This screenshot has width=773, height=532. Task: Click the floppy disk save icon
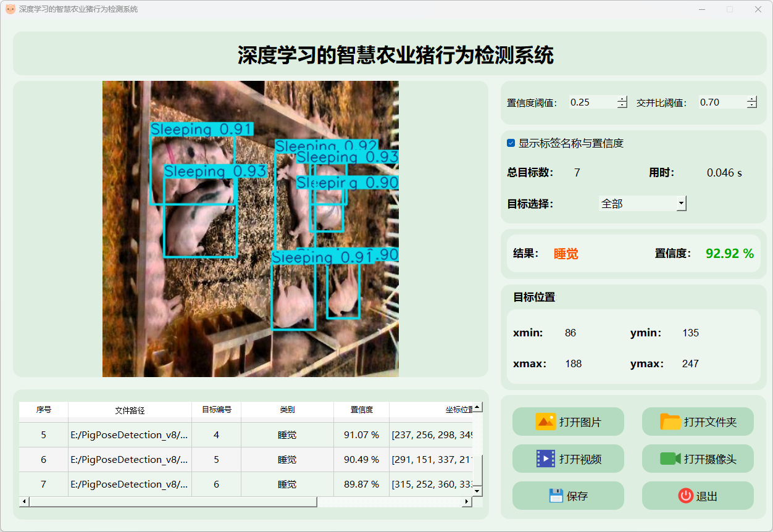(556, 496)
